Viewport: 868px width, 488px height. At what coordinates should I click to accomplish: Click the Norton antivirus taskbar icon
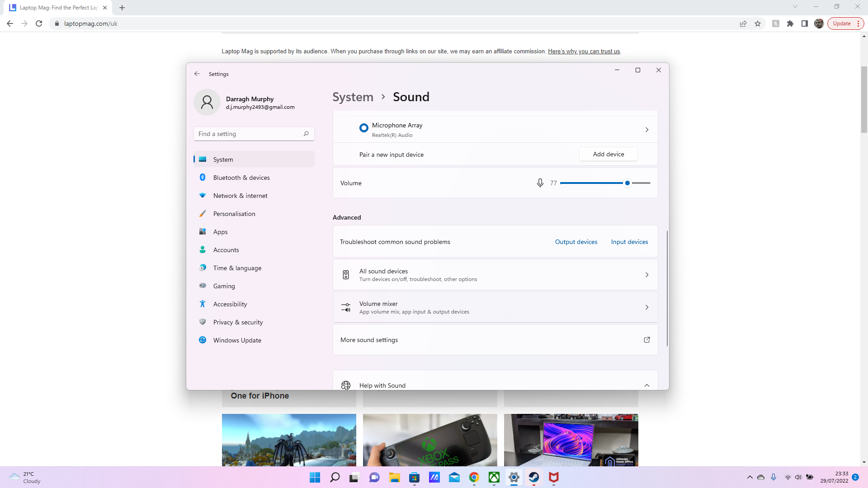click(554, 477)
